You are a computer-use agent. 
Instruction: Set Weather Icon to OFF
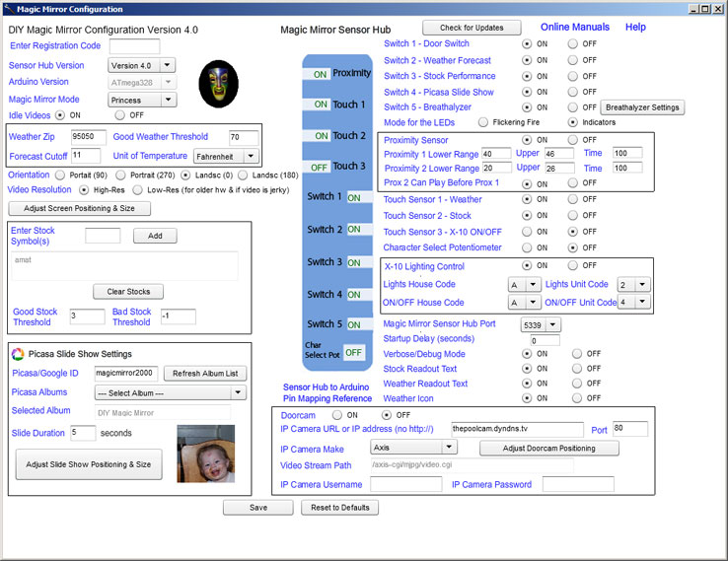(x=577, y=398)
